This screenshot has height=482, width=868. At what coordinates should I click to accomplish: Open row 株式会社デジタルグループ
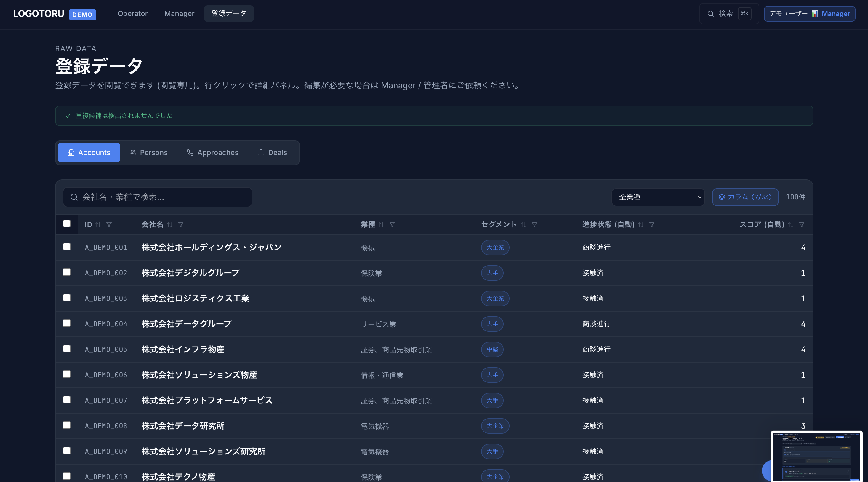tap(434, 273)
